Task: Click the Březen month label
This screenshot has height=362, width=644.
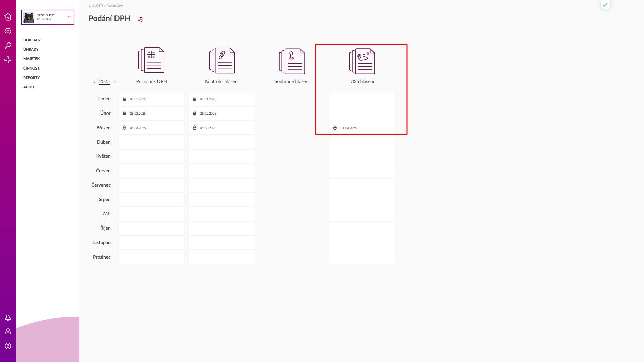Action: pos(103,128)
